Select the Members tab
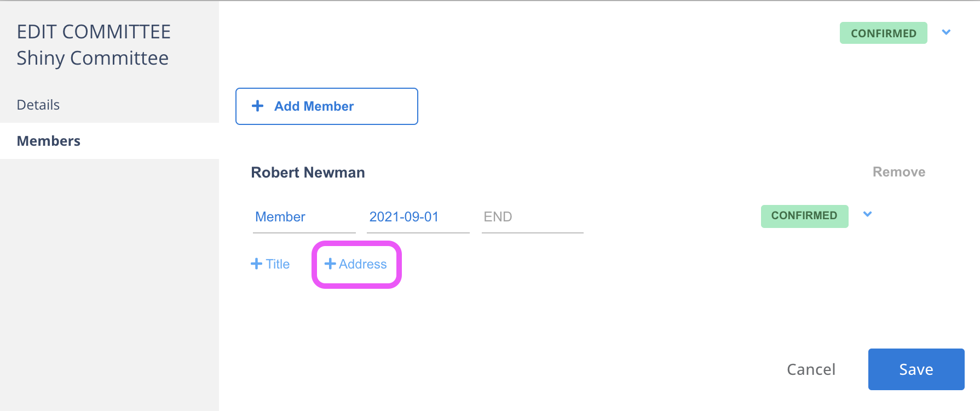The width and height of the screenshot is (980, 411). tap(49, 141)
